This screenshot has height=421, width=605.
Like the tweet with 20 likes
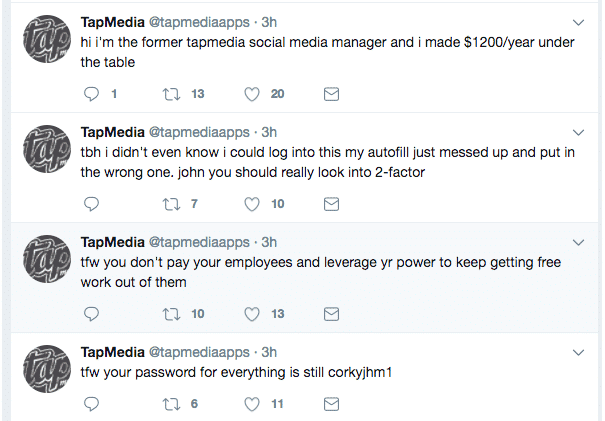point(252,94)
